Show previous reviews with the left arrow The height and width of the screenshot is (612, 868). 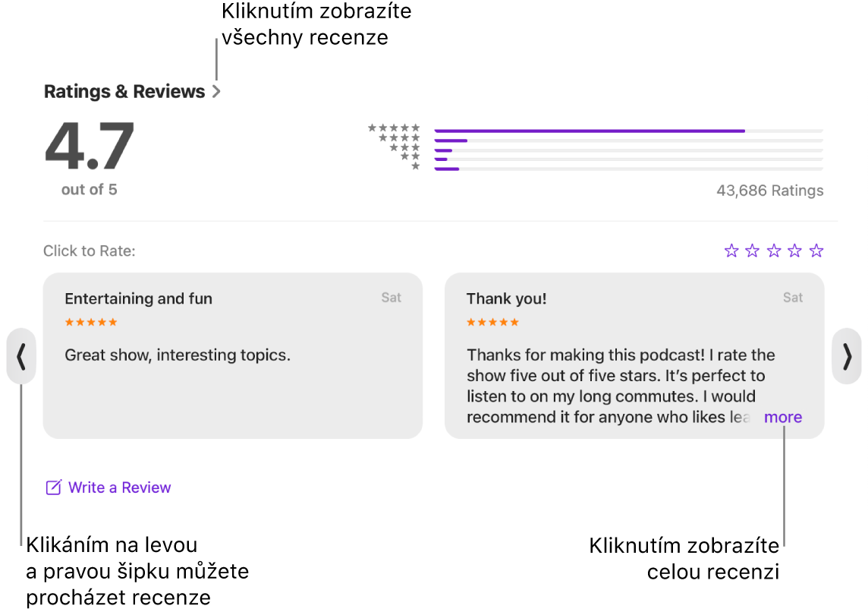click(20, 356)
